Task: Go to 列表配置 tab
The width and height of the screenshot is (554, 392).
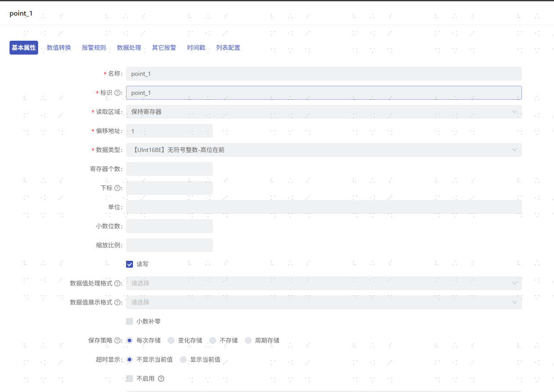Action: coord(228,48)
